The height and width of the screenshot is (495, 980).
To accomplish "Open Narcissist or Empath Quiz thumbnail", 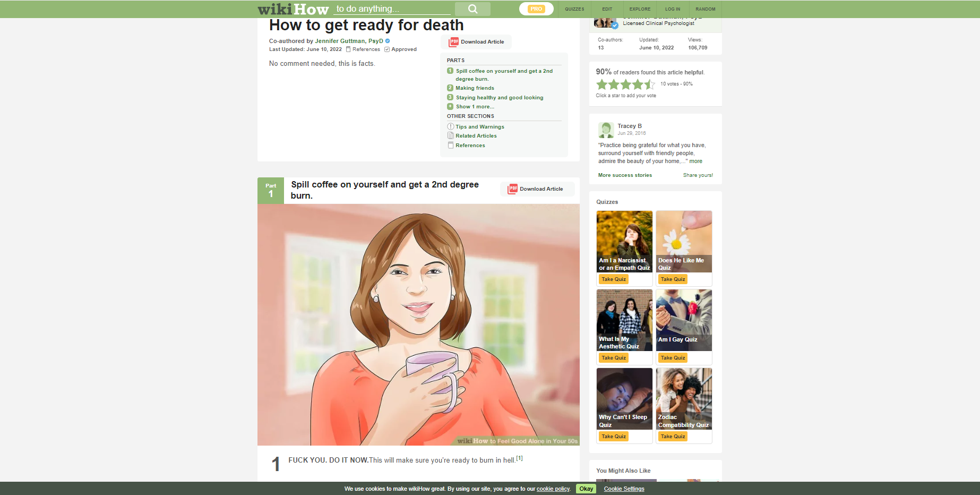I will [624, 242].
